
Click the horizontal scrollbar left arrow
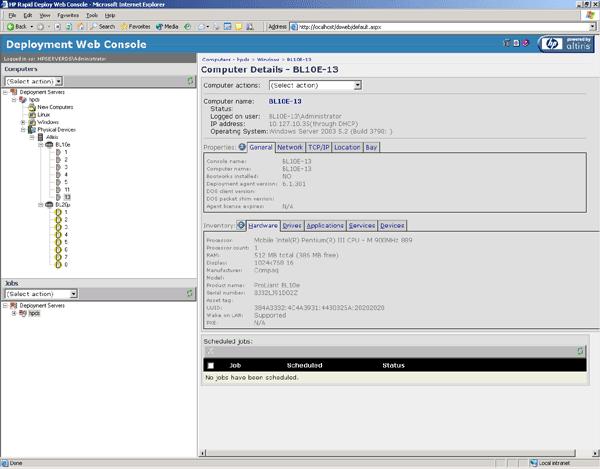[203, 453]
